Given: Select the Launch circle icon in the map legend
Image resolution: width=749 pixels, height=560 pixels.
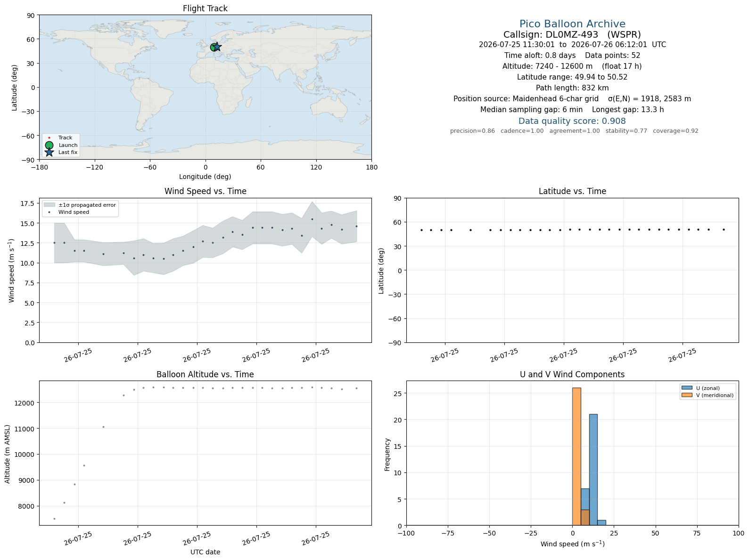Looking at the screenshot, I should (49, 145).
